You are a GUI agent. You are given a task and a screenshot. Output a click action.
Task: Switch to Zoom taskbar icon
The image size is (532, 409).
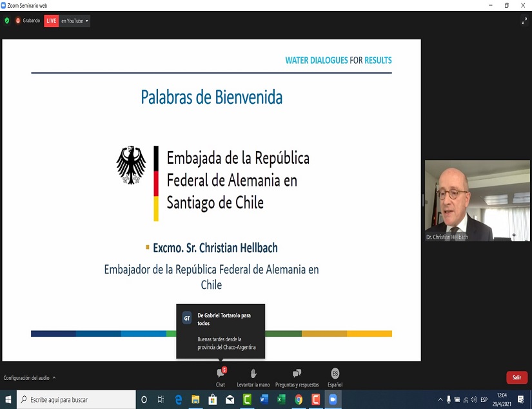(333, 399)
